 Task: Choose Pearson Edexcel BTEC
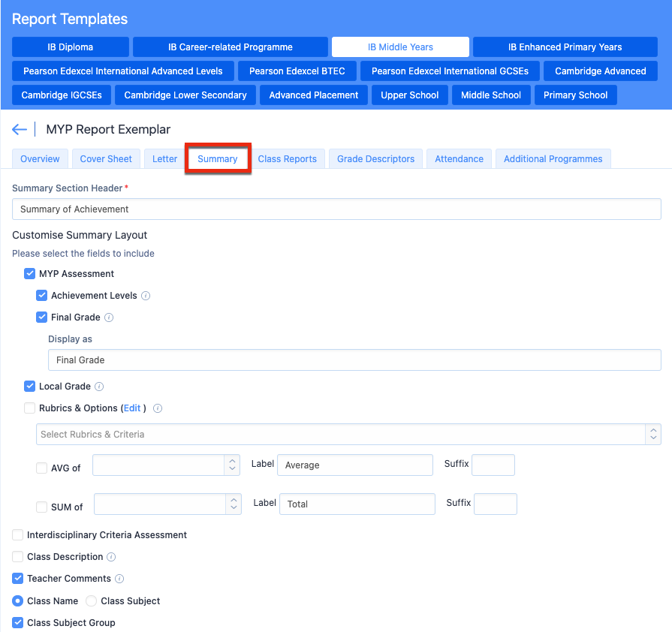click(x=297, y=71)
